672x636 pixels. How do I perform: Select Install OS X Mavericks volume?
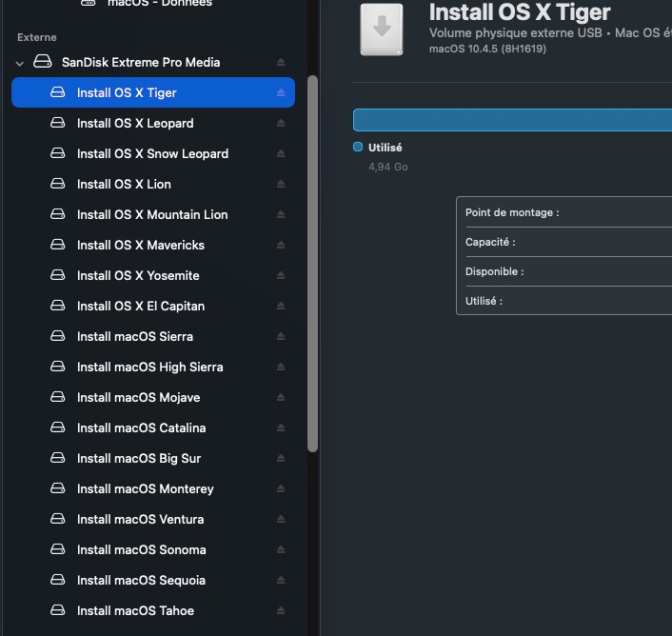coord(153,245)
